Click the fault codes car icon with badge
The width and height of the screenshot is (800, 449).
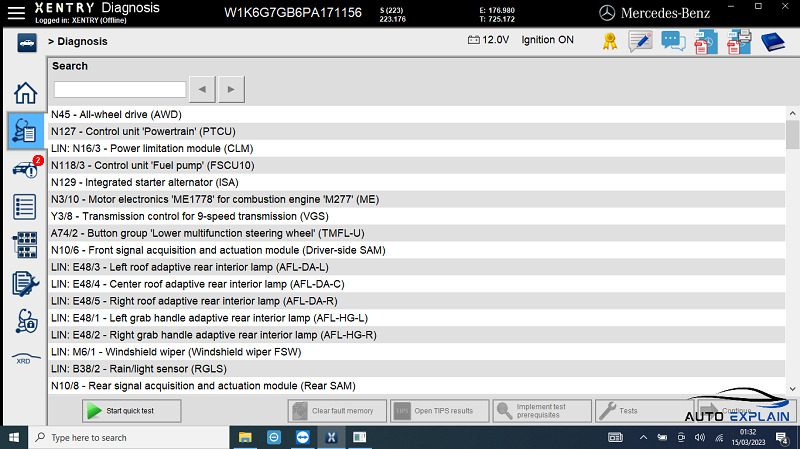(x=24, y=168)
